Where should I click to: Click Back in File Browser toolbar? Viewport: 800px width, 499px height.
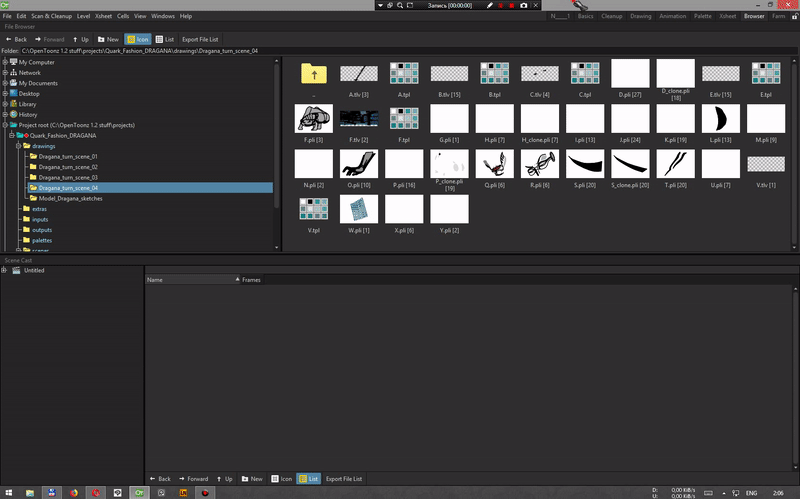pyautogui.click(x=16, y=39)
